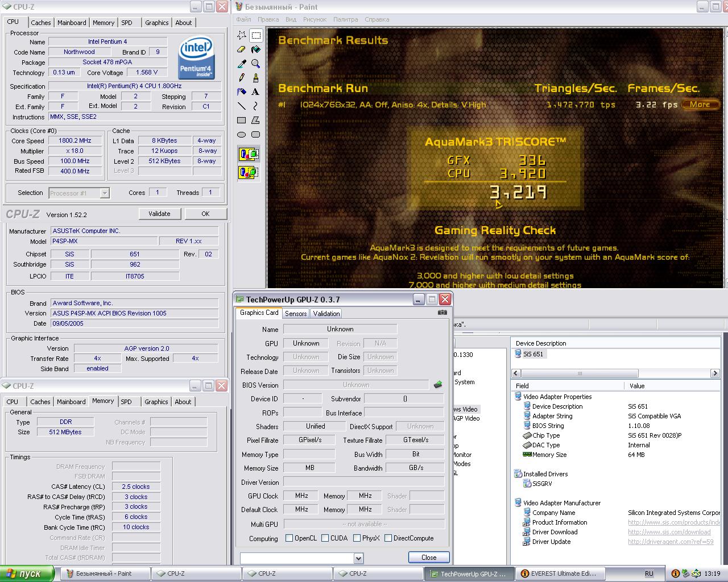The height and width of the screenshot is (582, 728).
Task: Open the sis.com/download driver link
Action: (669, 532)
